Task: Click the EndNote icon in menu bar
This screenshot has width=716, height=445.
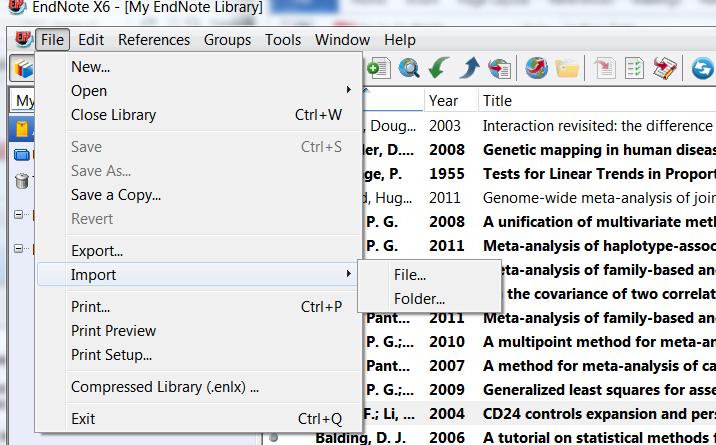Action: 22,39
